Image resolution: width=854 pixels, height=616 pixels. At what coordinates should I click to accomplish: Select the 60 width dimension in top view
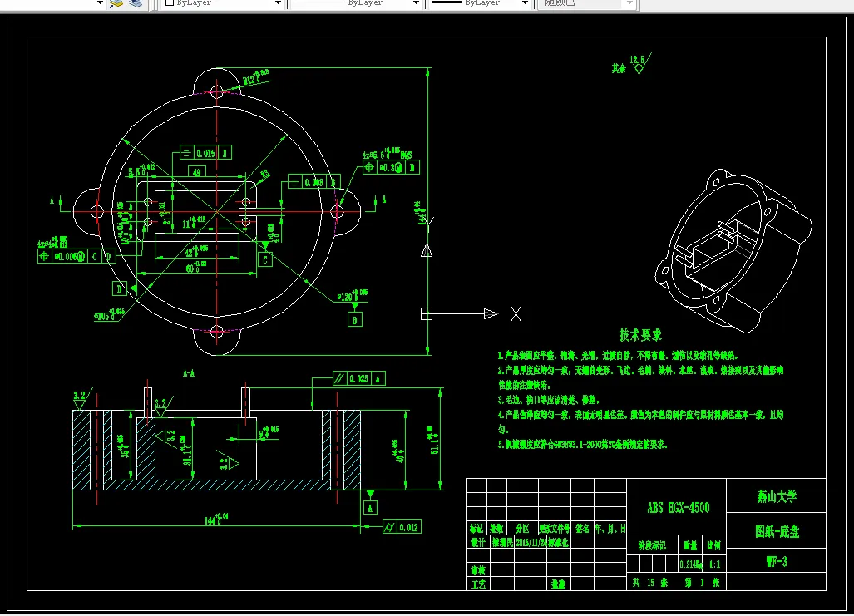point(196,268)
